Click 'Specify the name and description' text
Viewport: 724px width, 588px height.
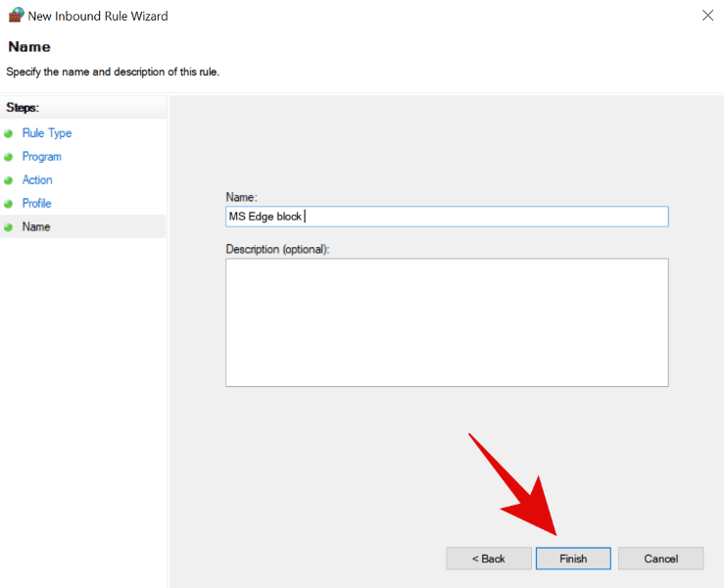click(x=113, y=73)
